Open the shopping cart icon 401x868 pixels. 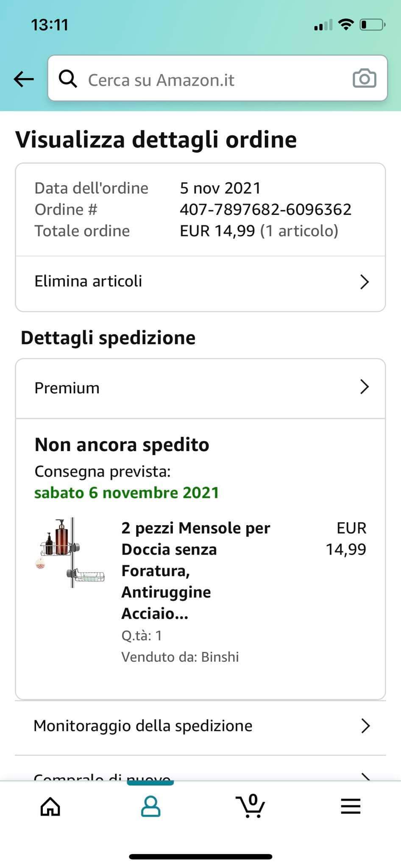click(x=250, y=806)
